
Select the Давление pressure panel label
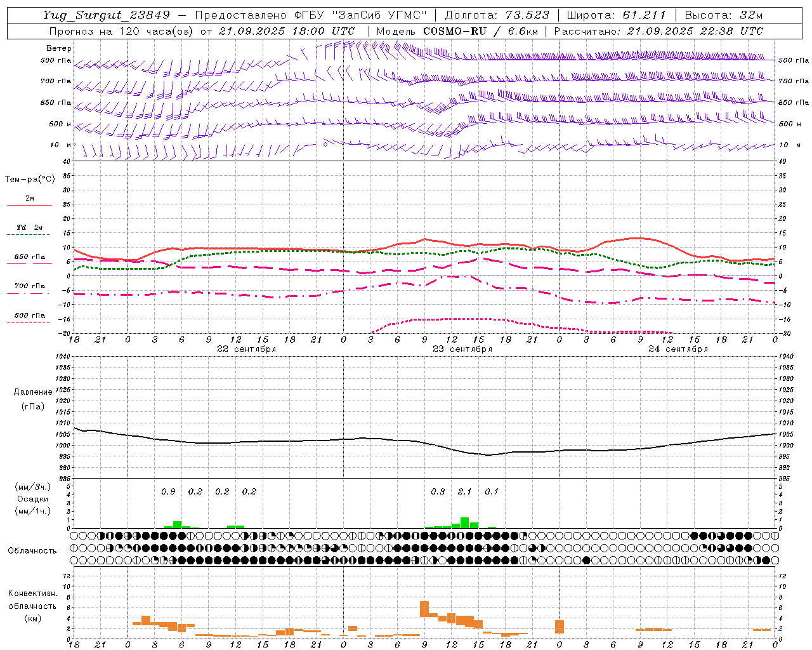click(x=32, y=392)
